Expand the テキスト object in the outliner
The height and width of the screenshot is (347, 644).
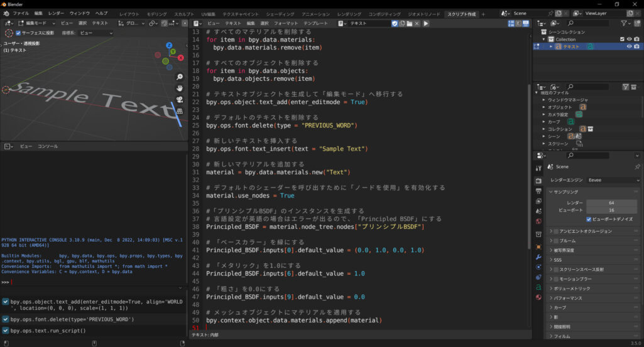[551, 47]
